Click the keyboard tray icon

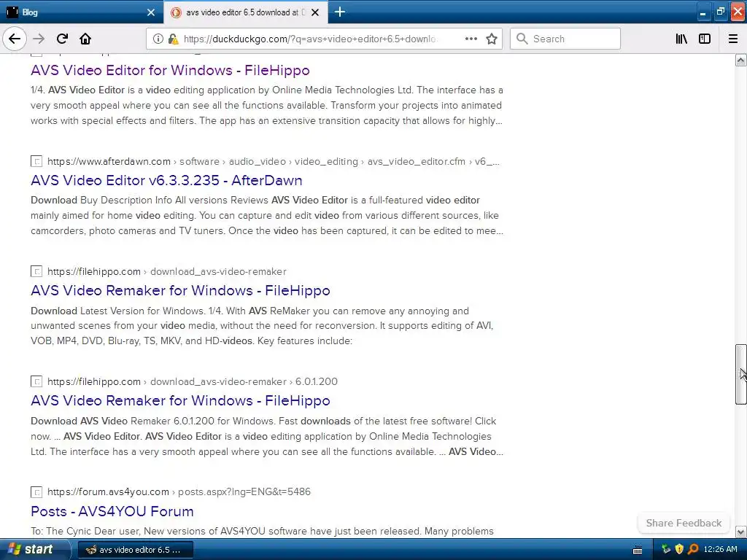click(638, 550)
